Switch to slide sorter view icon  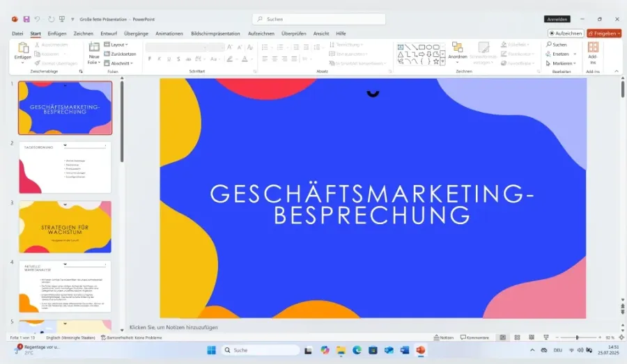[x=517, y=338]
